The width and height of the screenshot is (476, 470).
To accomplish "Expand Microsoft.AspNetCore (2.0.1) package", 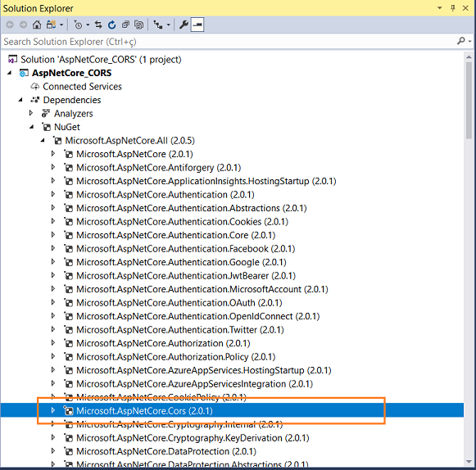I will (x=53, y=154).
